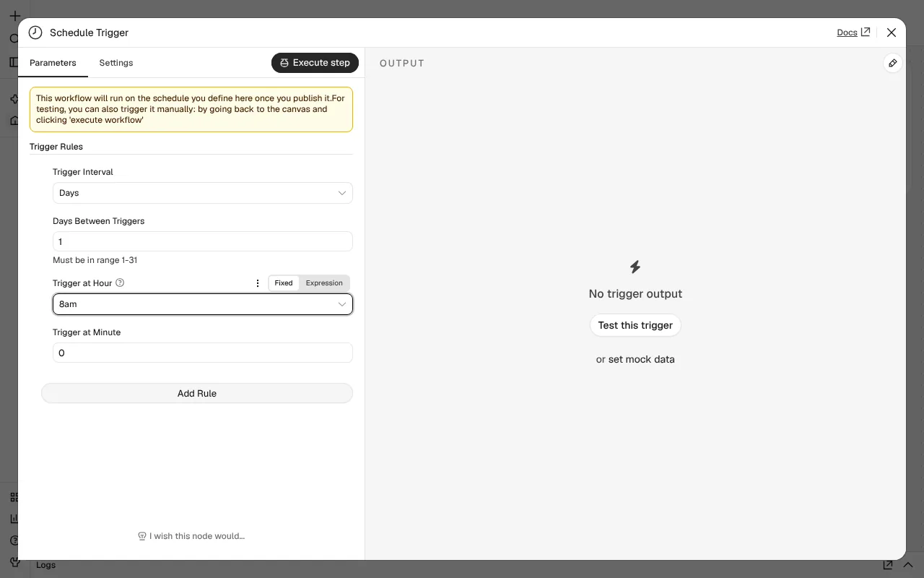924x578 pixels.
Task: Click the Days Between Triggers input
Action: point(203,242)
